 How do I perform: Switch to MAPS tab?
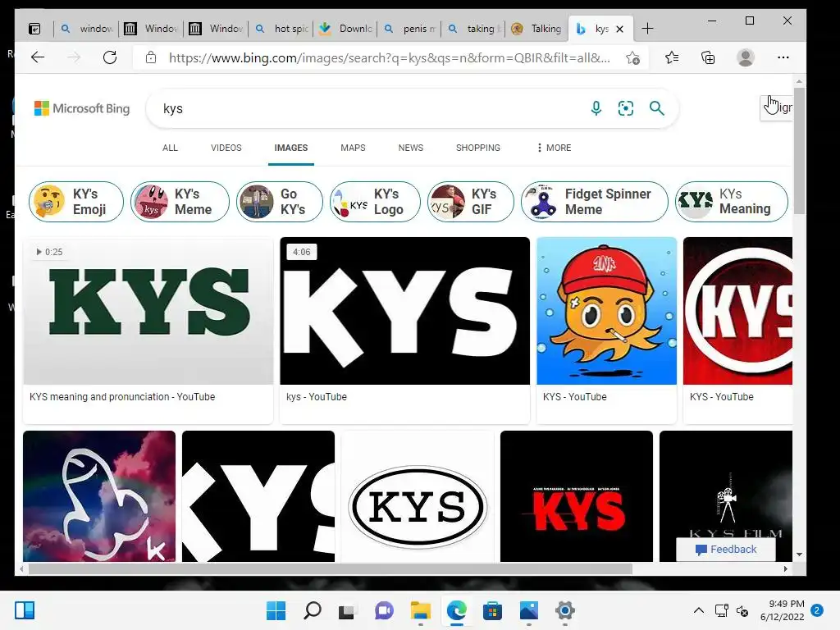point(353,148)
